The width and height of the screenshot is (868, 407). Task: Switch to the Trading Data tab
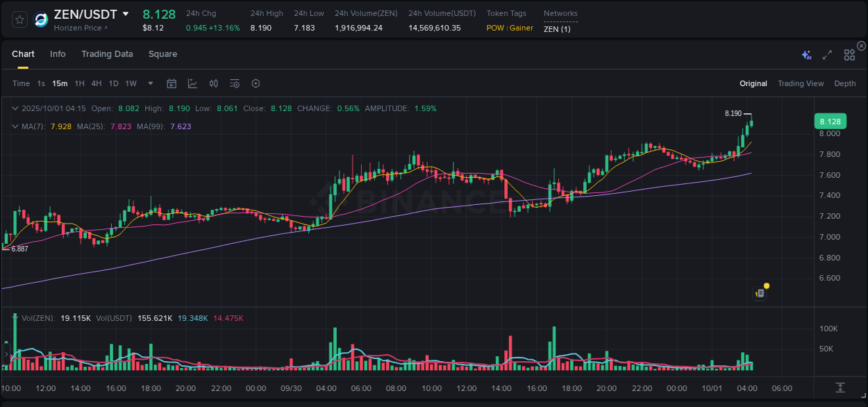[107, 54]
